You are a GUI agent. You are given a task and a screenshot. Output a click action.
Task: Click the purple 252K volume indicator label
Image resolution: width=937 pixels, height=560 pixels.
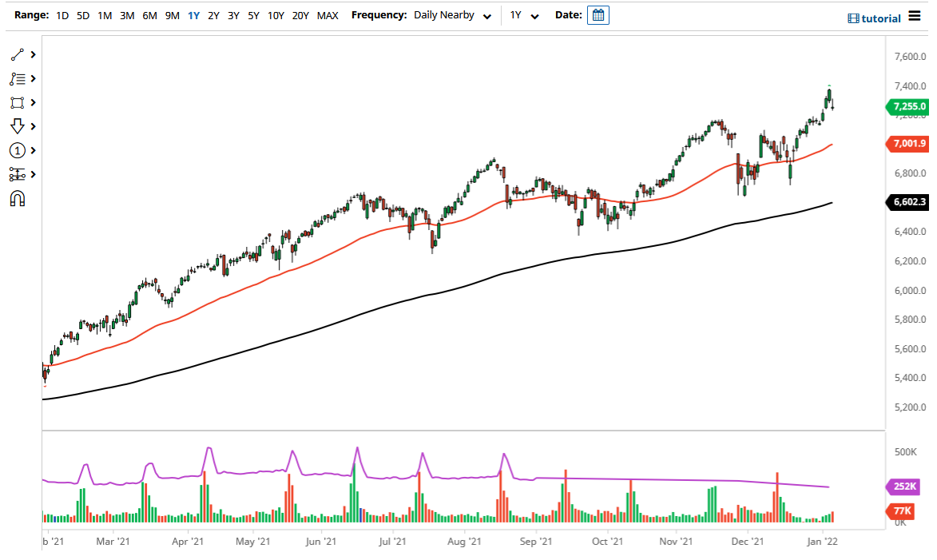point(903,486)
